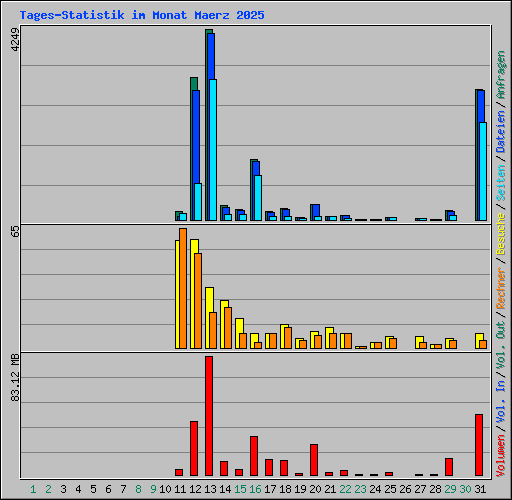Click the red Volumen bar for day 13
The image size is (512, 500).
point(209,416)
